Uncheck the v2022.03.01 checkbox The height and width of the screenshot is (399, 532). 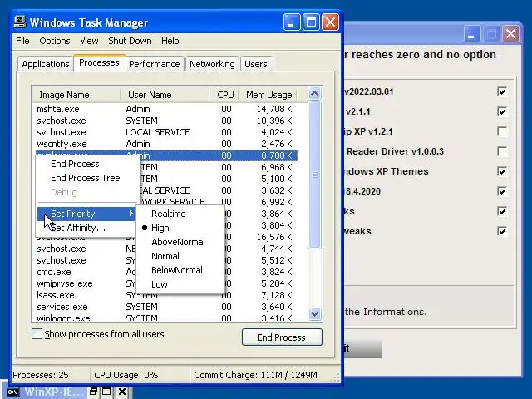[502, 91]
